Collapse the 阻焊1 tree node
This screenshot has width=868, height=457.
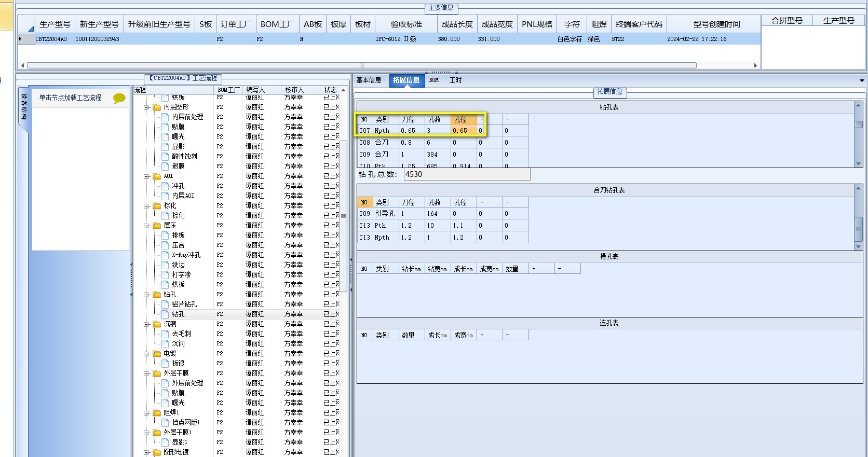(x=147, y=413)
